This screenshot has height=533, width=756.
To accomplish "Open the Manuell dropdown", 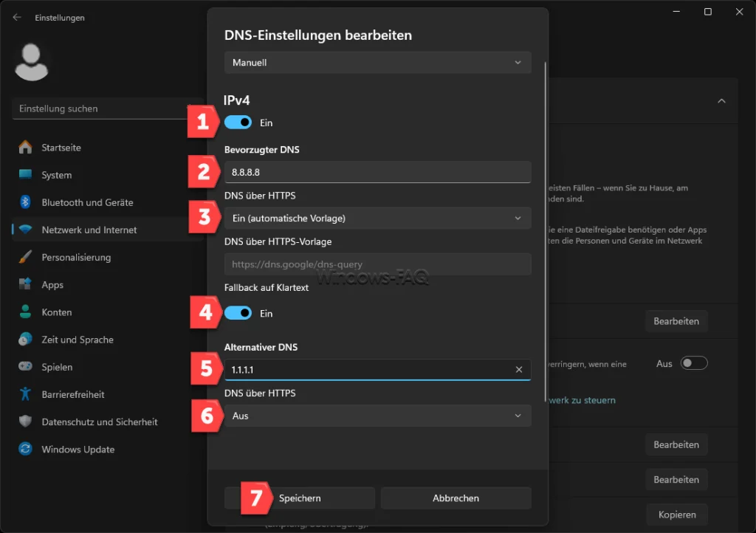I will click(377, 63).
